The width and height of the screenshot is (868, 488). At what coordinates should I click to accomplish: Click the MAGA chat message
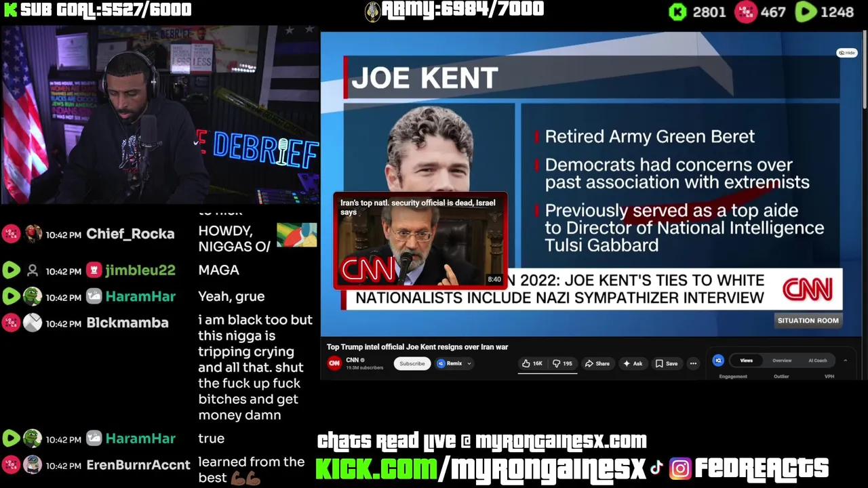coord(218,270)
